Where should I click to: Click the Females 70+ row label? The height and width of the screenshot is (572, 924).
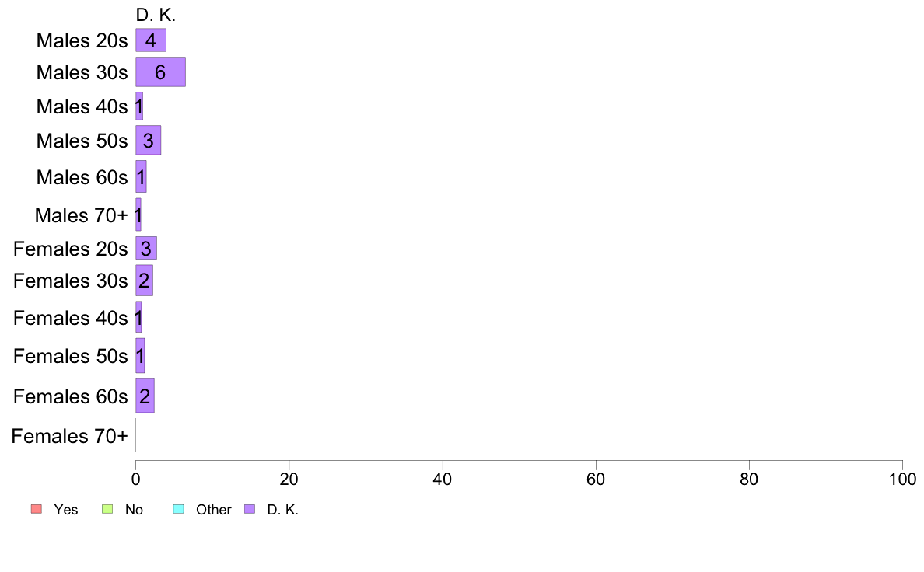pos(69,436)
